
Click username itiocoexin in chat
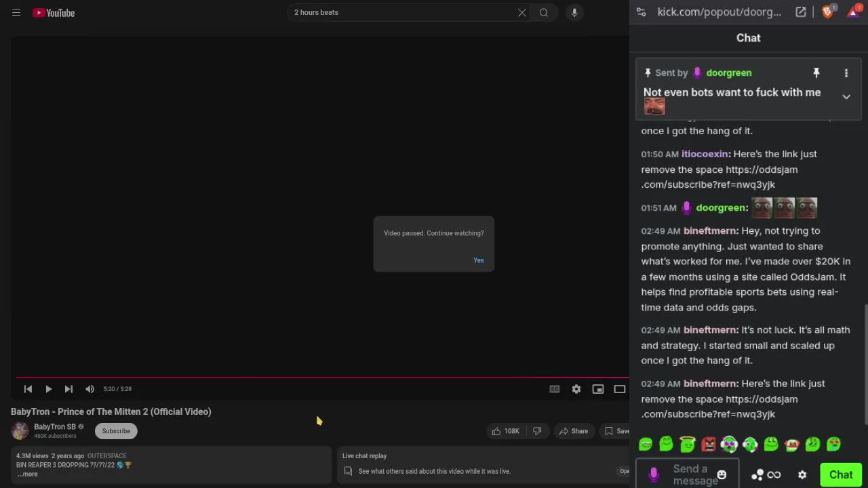click(x=705, y=154)
